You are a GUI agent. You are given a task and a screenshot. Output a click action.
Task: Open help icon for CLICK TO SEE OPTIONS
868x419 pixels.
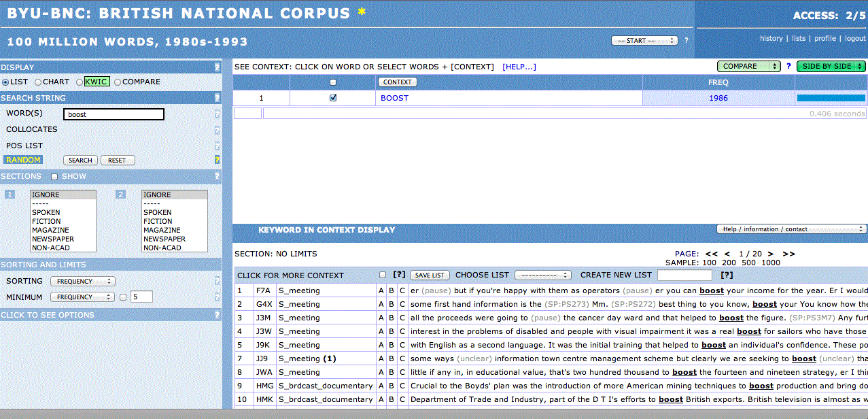click(218, 315)
